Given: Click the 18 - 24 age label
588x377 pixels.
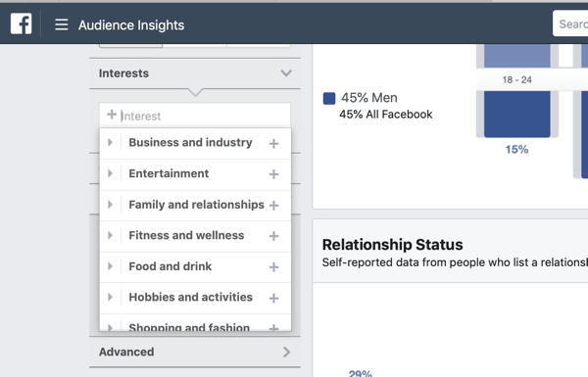Looking at the screenshot, I should tap(516, 80).
